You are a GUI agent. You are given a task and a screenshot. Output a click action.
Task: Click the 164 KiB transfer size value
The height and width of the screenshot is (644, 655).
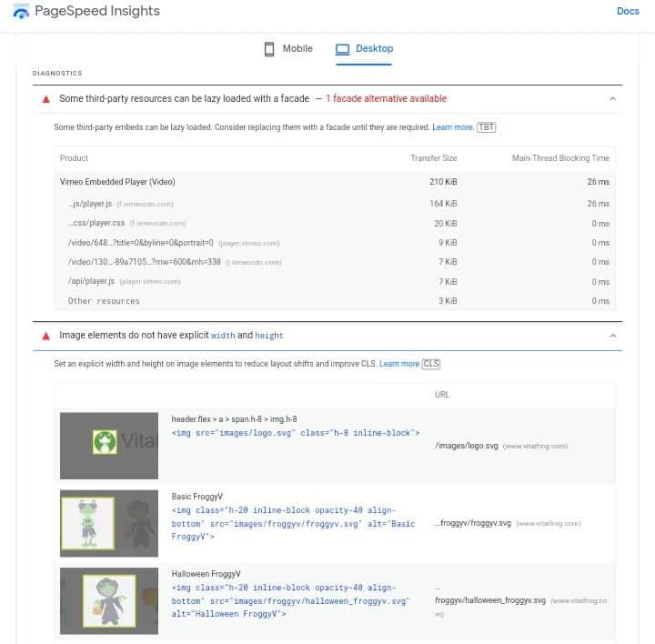point(443,204)
